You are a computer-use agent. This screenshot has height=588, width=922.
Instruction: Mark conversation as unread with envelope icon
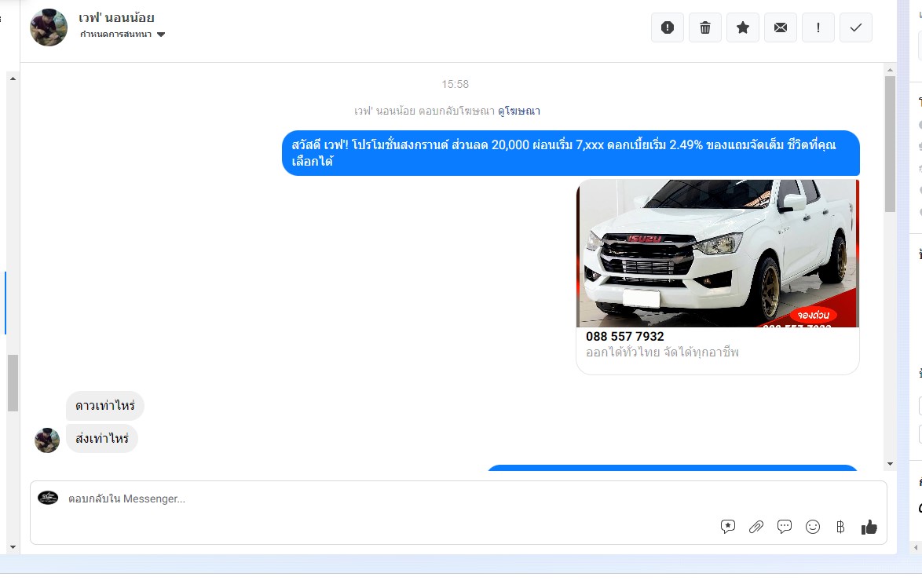point(780,27)
